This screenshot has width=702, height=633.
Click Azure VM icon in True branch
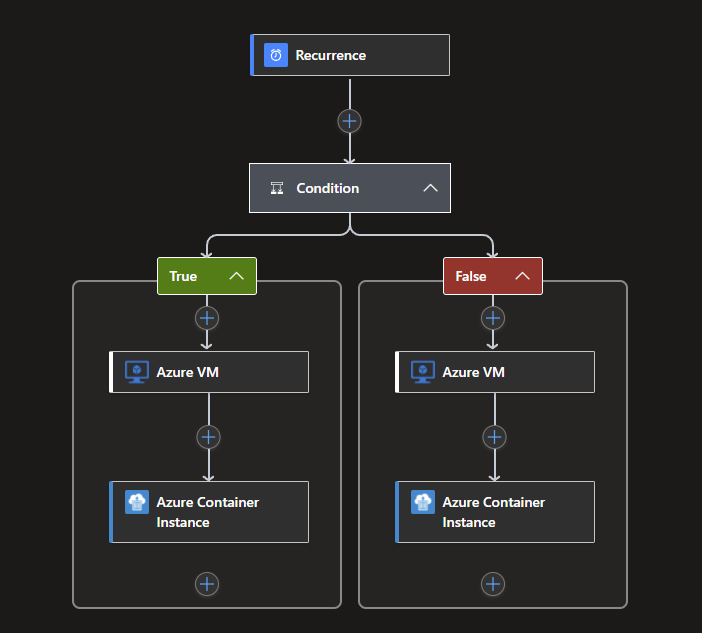coord(137,372)
